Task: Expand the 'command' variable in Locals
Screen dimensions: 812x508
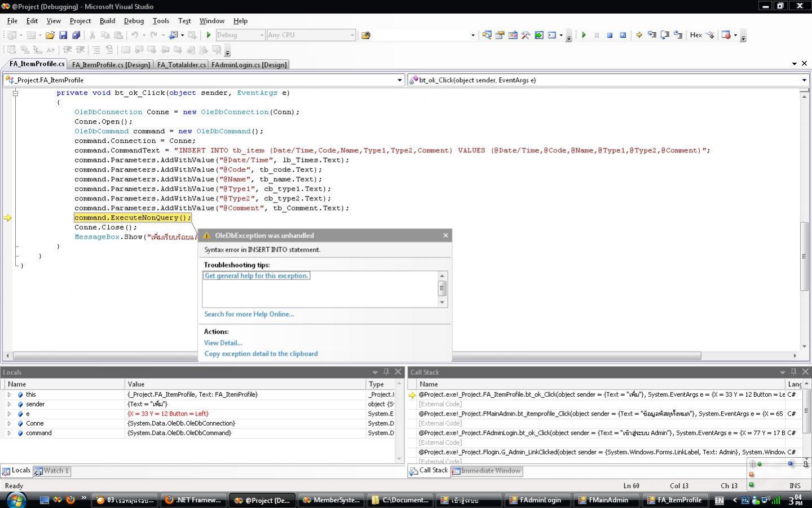Action: pyautogui.click(x=9, y=433)
